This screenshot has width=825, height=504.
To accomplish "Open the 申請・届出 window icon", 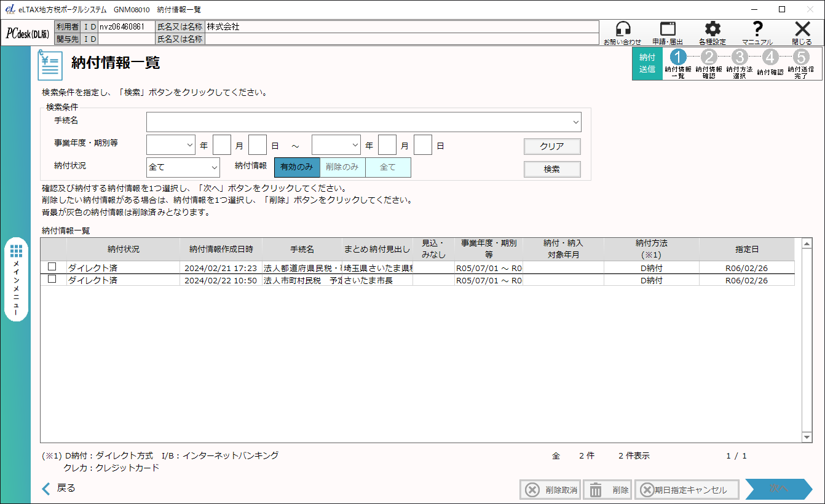I will 668,33.
